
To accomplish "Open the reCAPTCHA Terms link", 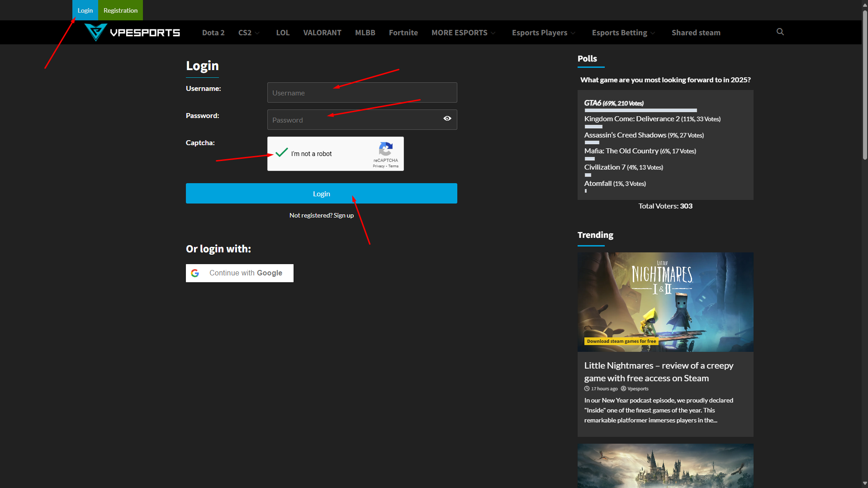I will pos(394,166).
